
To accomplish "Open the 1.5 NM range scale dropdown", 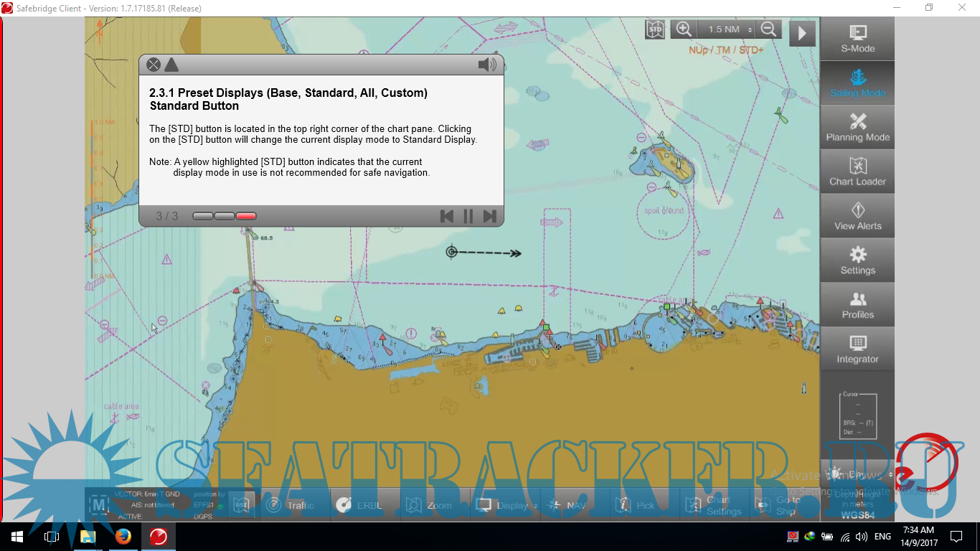I will click(730, 29).
